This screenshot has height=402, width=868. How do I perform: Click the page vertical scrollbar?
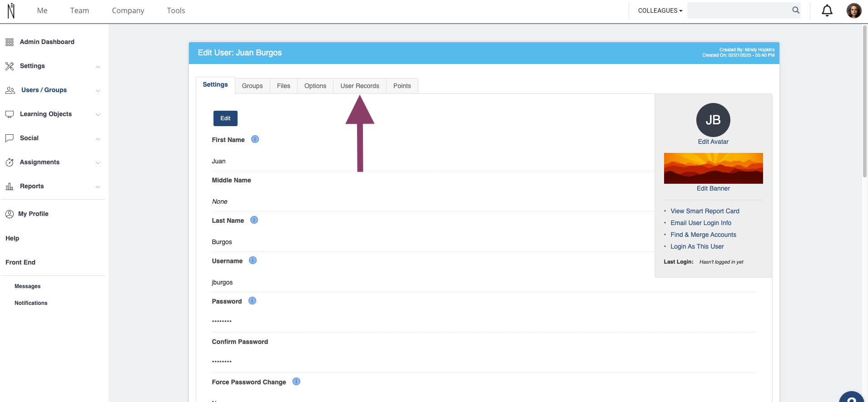tap(865, 101)
